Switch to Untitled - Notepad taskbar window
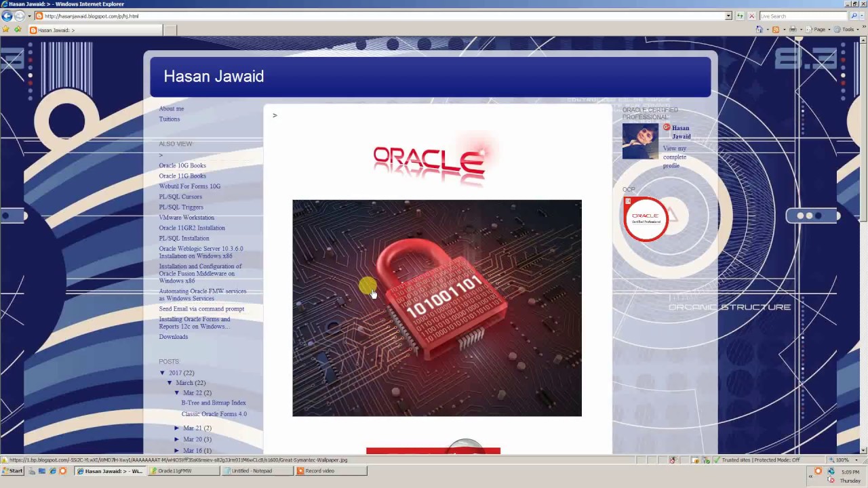868x488 pixels. pos(258,470)
